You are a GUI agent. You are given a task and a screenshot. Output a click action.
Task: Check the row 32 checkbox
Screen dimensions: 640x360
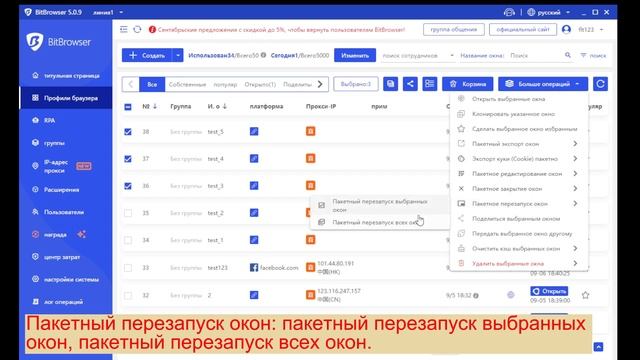128,295
